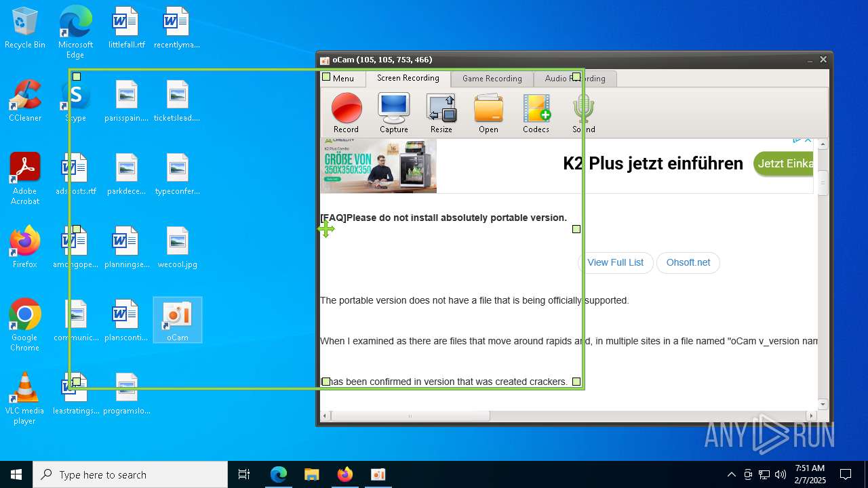Switch to the Audio Recording tab

[x=575, y=79]
